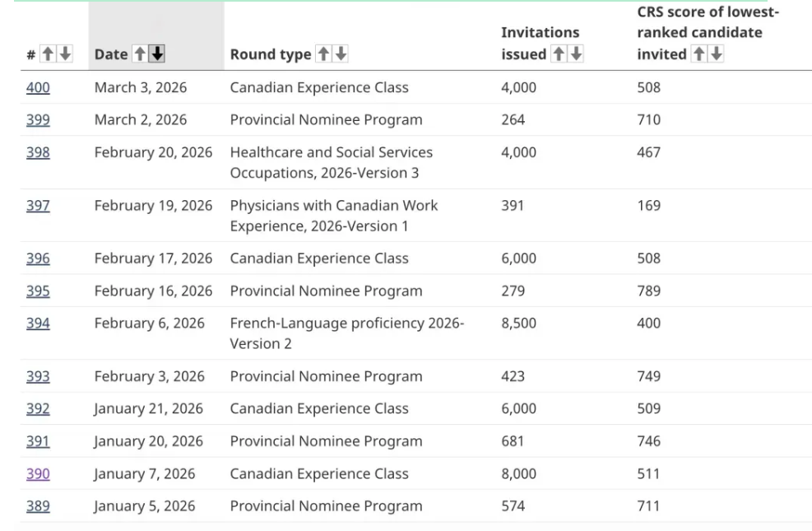Click the Round type header text
812x531 pixels.
271,54
